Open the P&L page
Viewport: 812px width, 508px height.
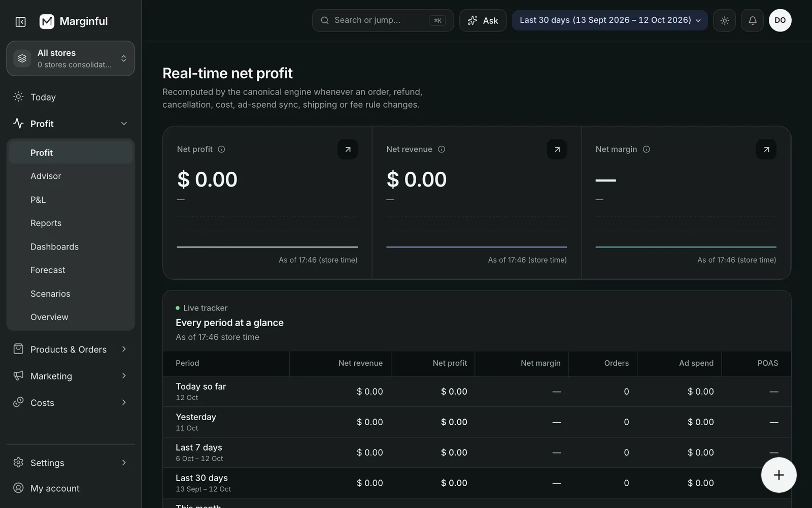(71, 200)
